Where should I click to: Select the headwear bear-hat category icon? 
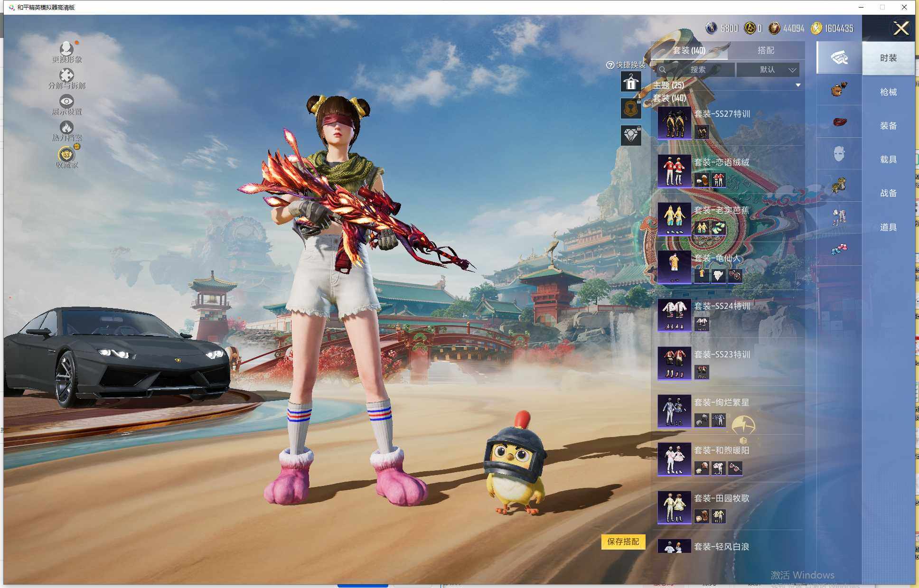pyautogui.click(x=839, y=90)
